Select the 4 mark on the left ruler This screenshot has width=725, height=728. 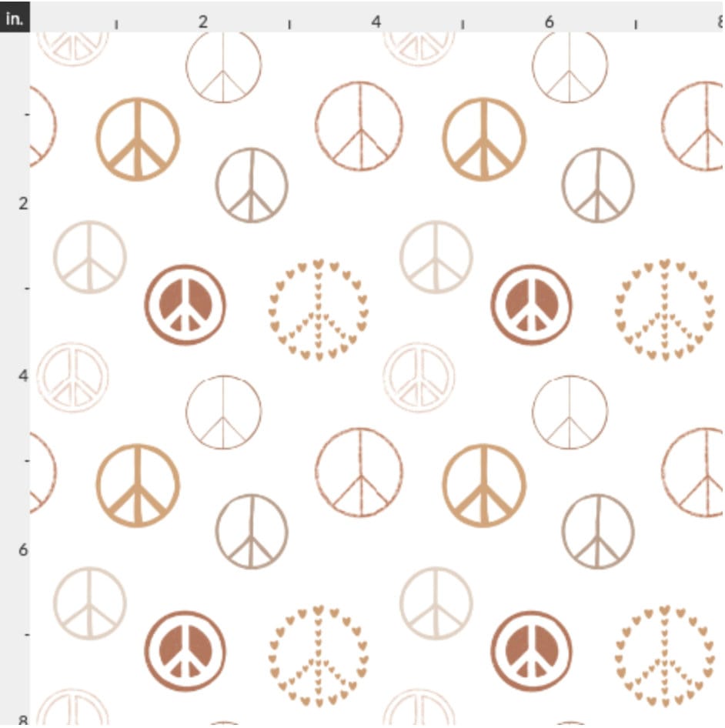22,376
